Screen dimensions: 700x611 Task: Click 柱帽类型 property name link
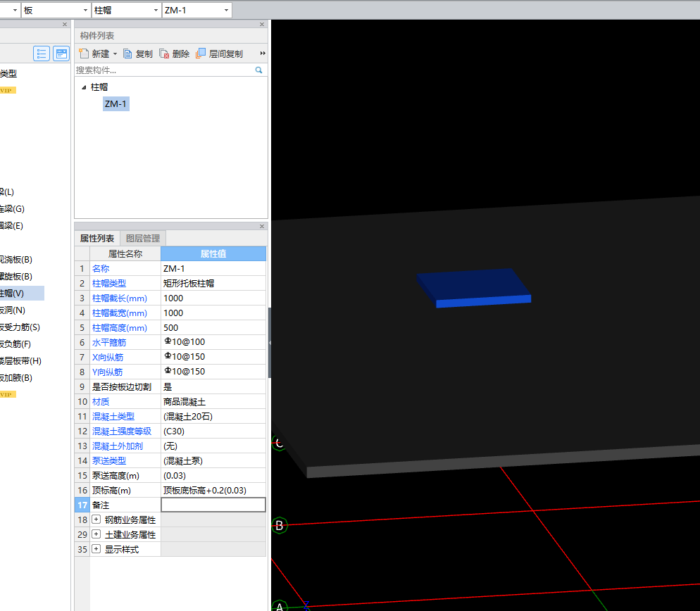(109, 284)
